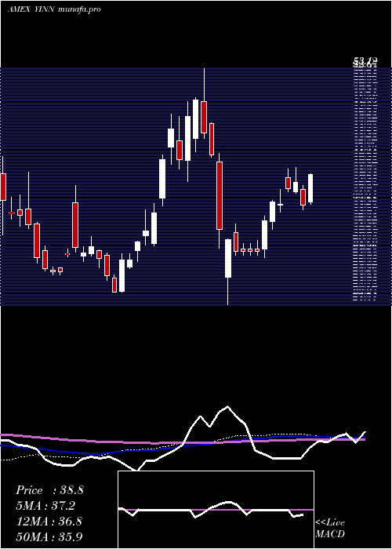The image size is (392, 549).
Task: Click the 5MA : 37.2 label
Action: (x=45, y=506)
